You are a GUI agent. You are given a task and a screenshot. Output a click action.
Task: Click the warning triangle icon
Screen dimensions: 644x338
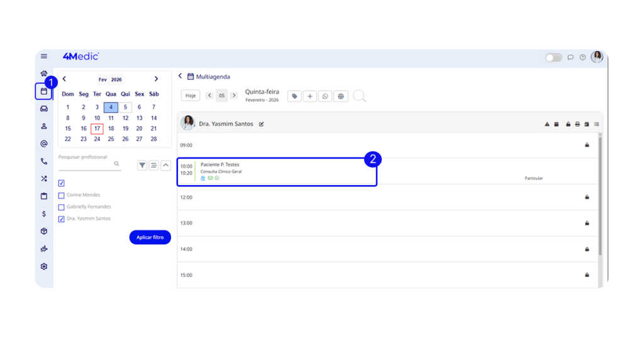point(547,124)
